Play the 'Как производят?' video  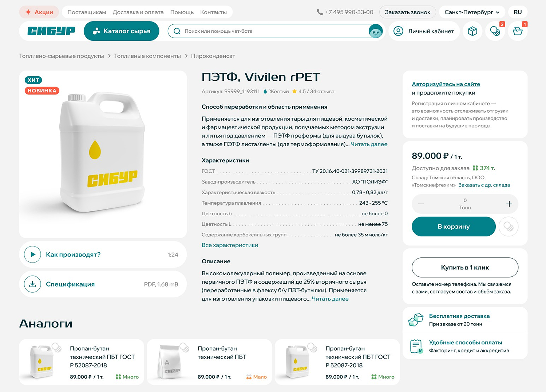tap(32, 255)
